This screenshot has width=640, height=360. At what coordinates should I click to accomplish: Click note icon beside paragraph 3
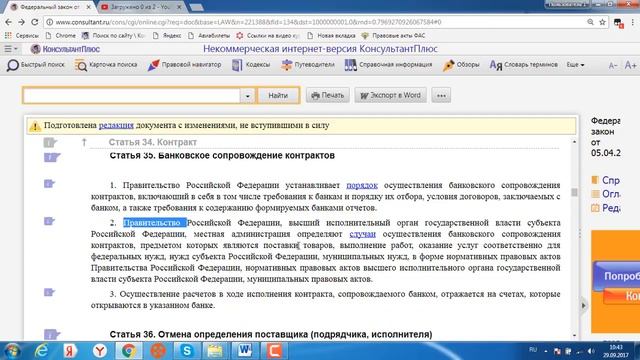point(49,292)
